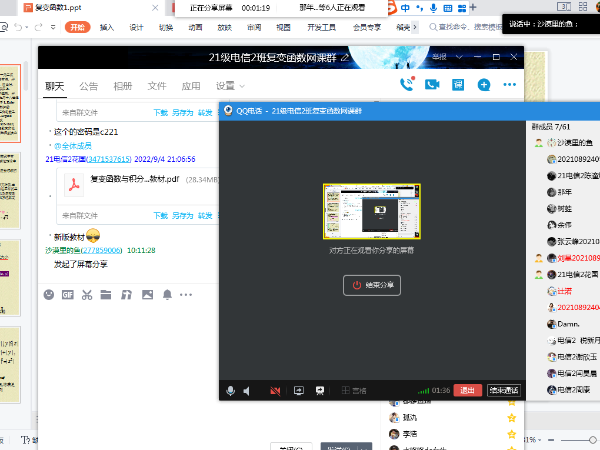Click the 277859006 account link

tap(101, 250)
